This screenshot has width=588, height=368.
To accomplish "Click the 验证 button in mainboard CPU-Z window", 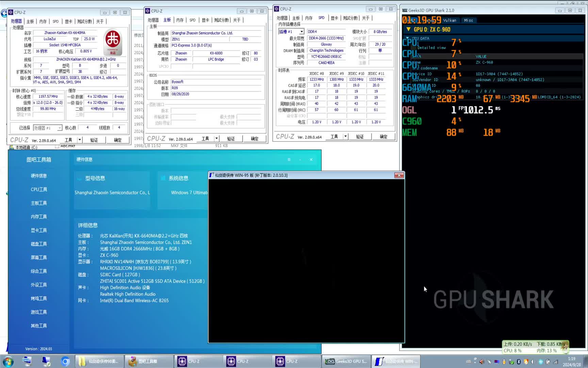I will 231,139.
